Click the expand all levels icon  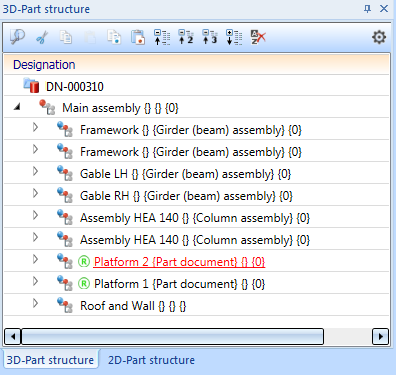[234, 37]
